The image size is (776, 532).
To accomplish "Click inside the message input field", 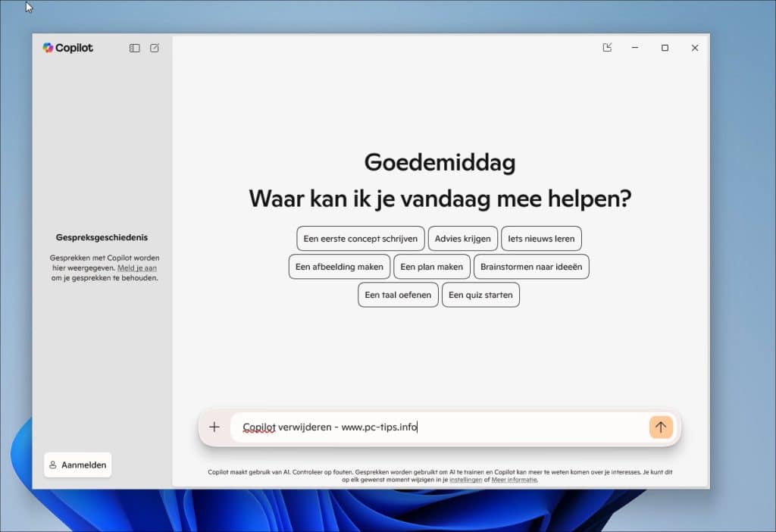I will point(439,427).
